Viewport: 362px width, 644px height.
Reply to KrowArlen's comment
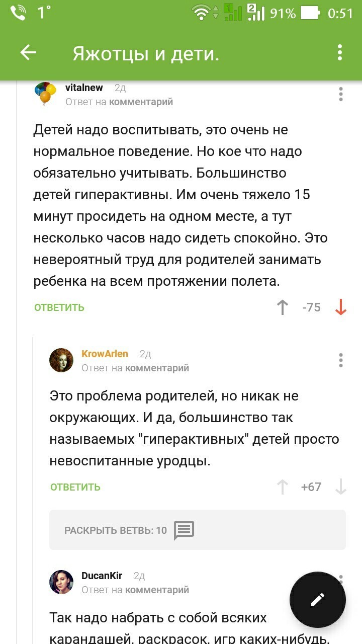[75, 487]
